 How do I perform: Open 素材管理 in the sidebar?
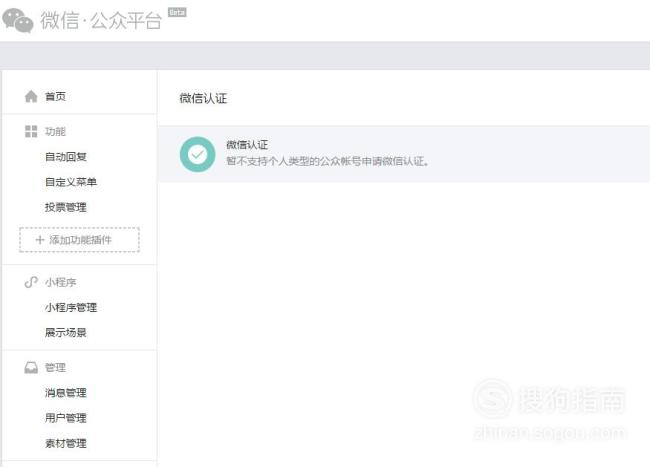pyautogui.click(x=66, y=443)
